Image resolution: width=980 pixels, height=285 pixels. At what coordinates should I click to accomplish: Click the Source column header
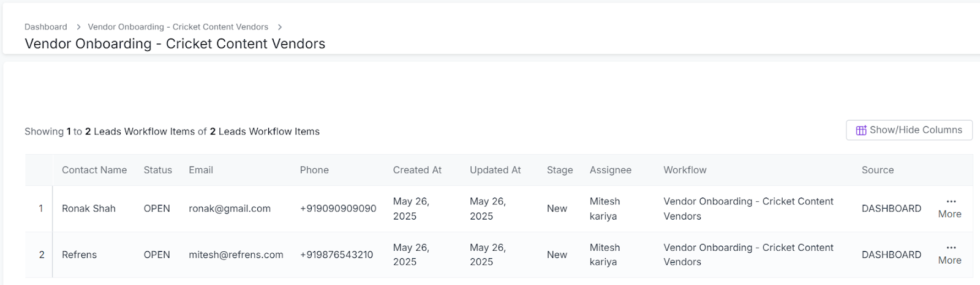878,170
